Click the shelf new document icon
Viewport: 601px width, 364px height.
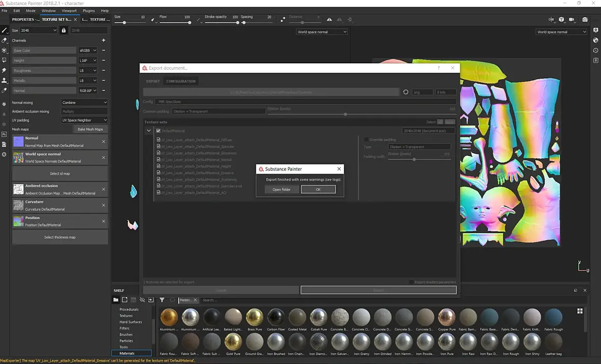coord(125,300)
